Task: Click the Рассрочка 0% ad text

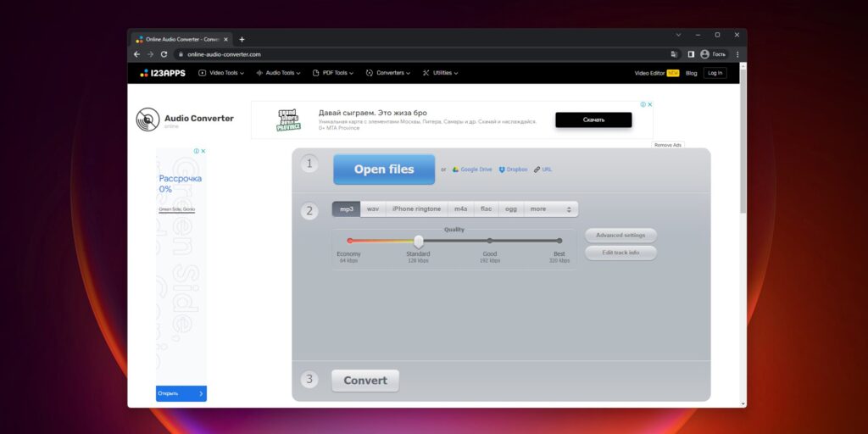Action: (181, 184)
